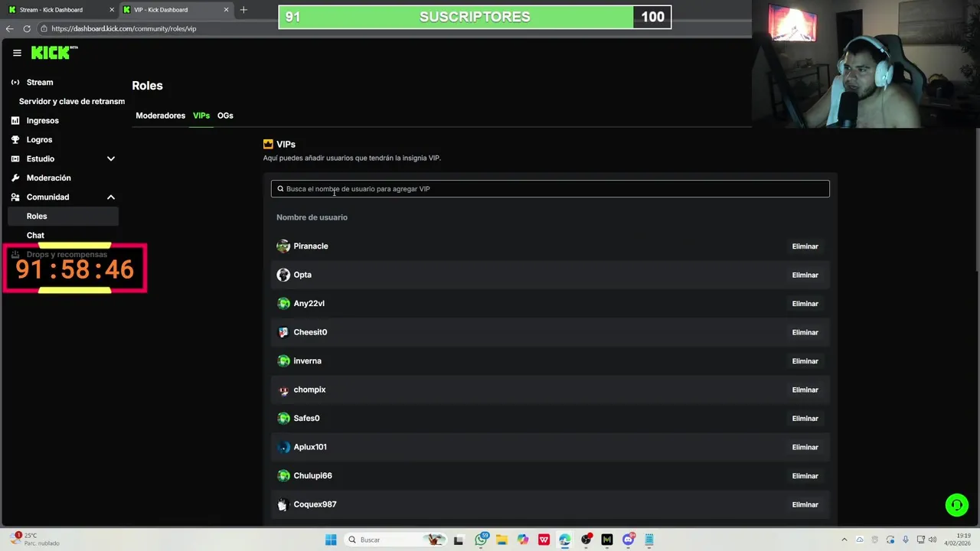Click the search magnifier in VIP field
Screen dimensions: 980x551
click(280, 189)
